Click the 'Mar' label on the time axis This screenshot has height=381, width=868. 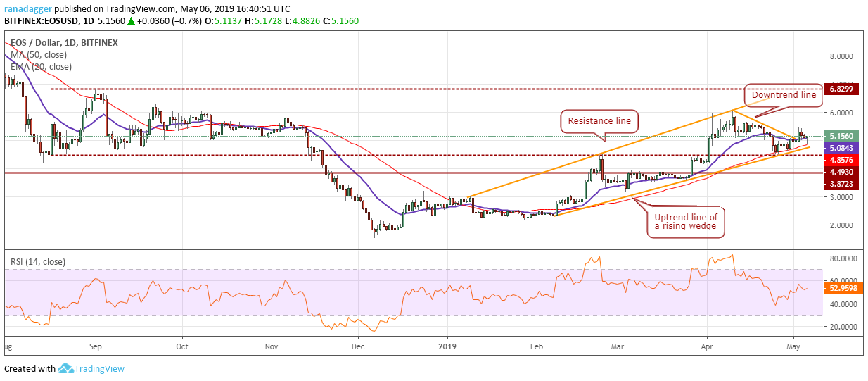[618, 346]
